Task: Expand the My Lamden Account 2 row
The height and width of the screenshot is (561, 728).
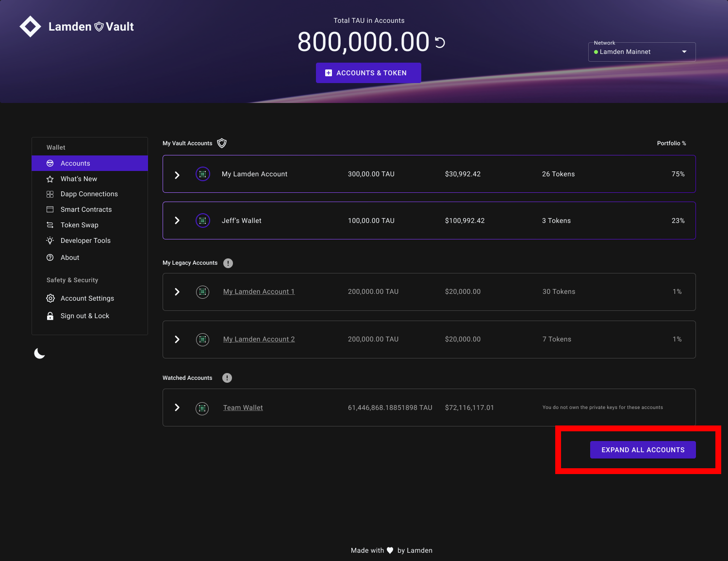Action: [177, 340]
